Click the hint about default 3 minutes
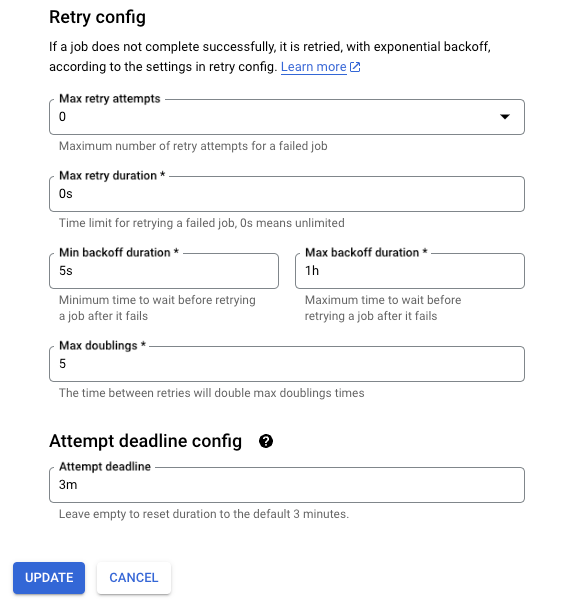Image resolution: width=569 pixels, height=609 pixels. [204, 514]
